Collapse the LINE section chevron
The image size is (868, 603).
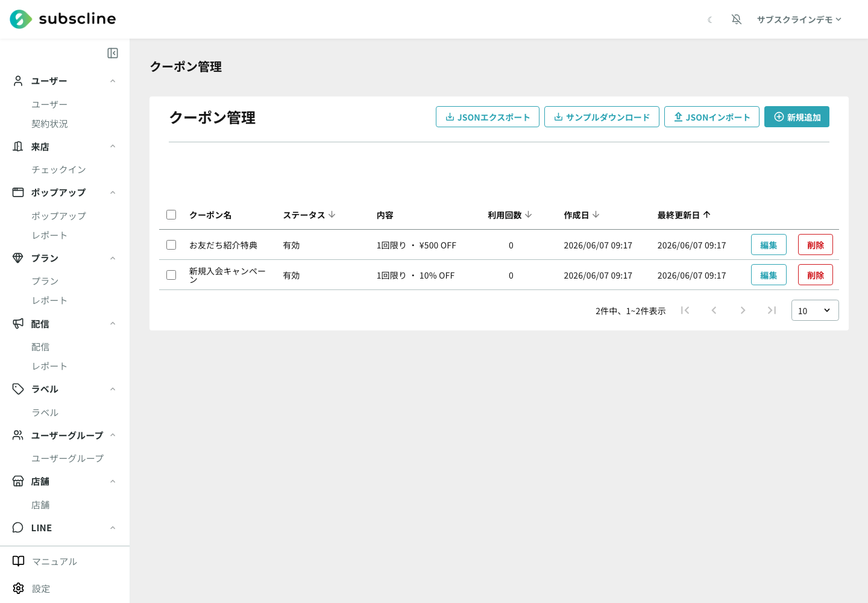click(113, 528)
